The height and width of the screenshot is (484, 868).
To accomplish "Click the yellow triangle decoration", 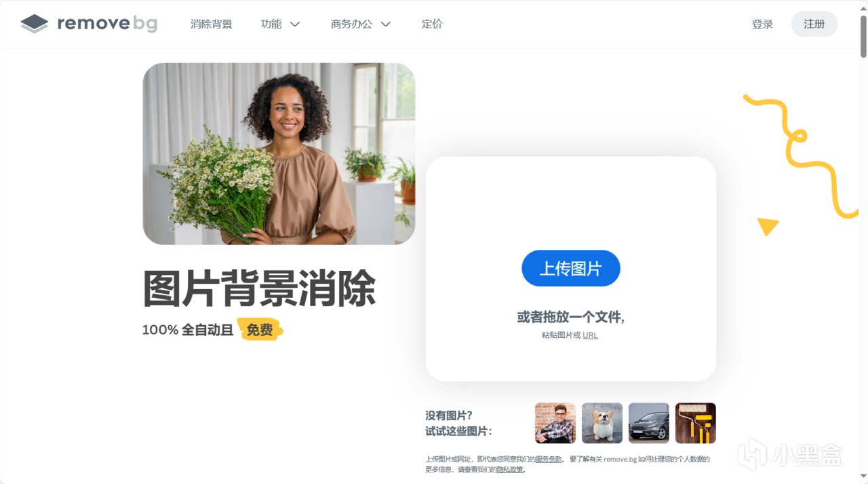I will (768, 226).
